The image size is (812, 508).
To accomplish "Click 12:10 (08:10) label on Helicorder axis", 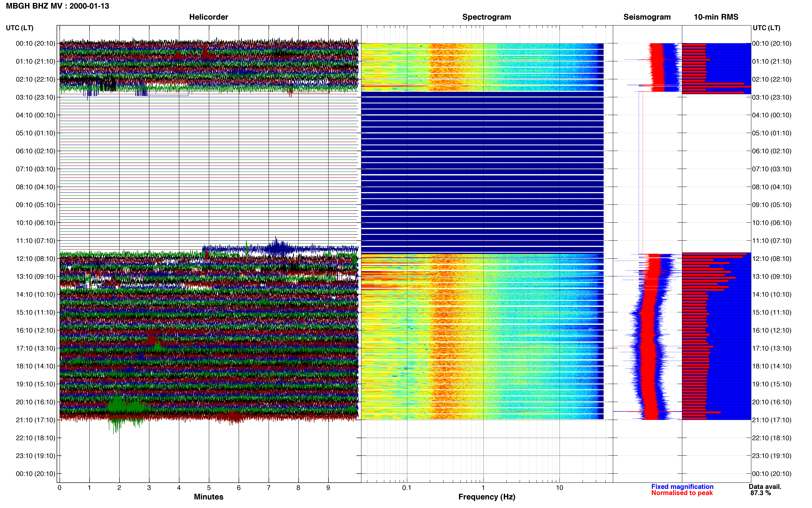I will [x=36, y=259].
